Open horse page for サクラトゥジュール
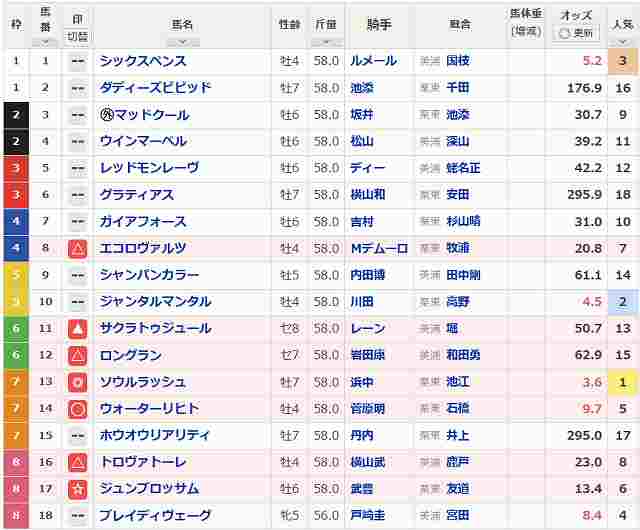 coord(156,328)
